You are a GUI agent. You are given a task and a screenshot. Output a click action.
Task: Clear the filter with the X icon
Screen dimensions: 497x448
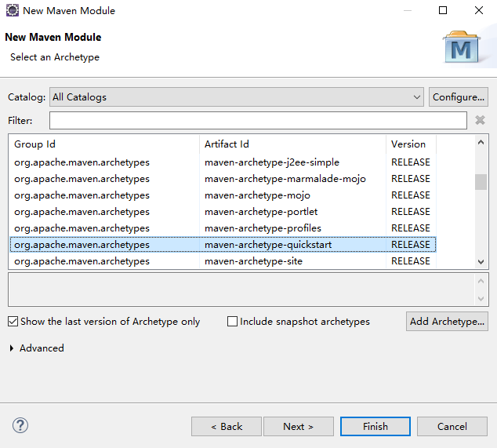tap(480, 120)
